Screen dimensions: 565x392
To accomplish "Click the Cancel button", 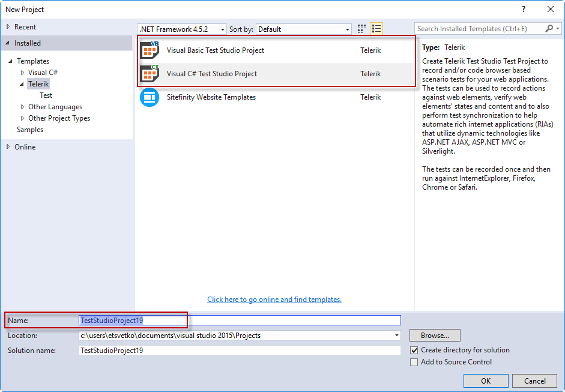I will (535, 381).
